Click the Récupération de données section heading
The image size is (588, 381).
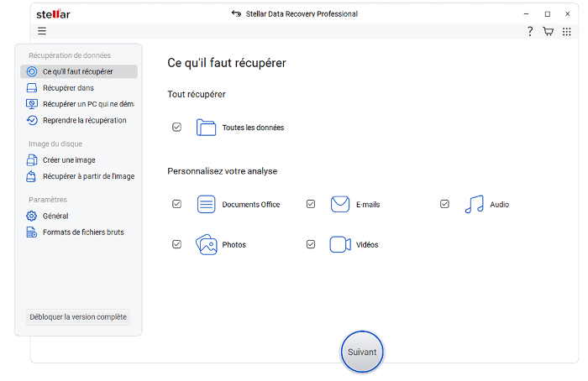click(x=70, y=55)
